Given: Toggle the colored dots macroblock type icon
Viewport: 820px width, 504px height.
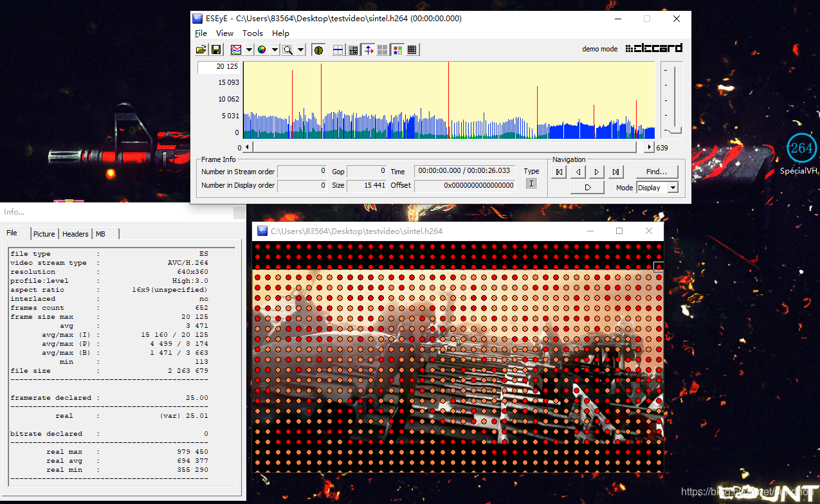Looking at the screenshot, I should (397, 50).
